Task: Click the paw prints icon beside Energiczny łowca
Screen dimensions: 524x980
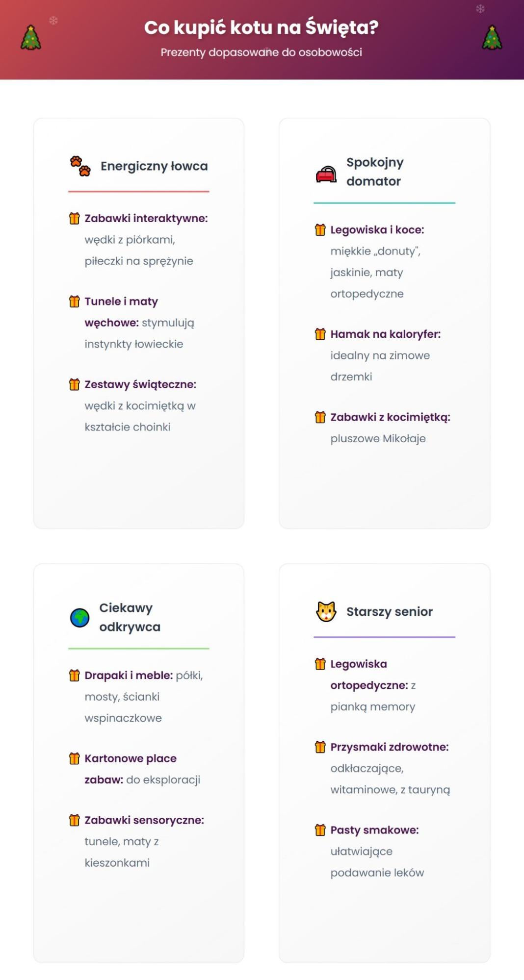Action: [80, 166]
